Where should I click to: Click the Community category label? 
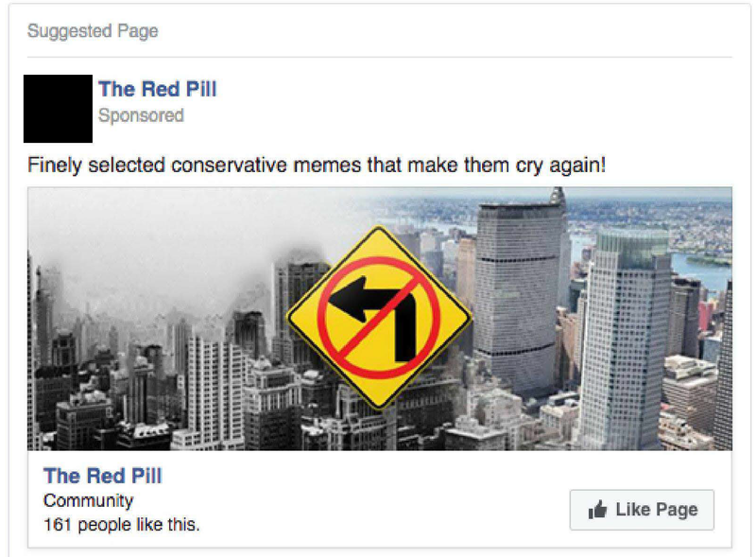88,500
